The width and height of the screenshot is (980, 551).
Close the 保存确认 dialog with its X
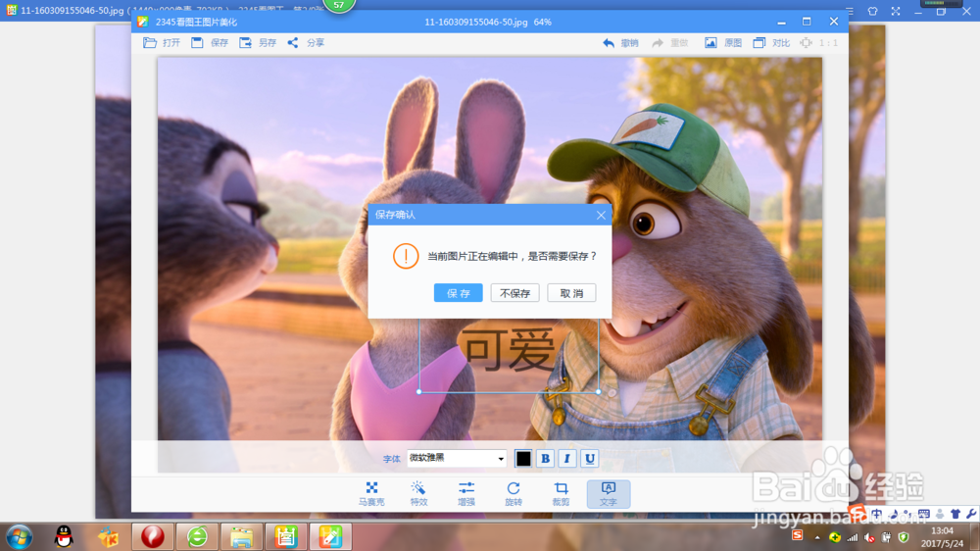point(601,215)
